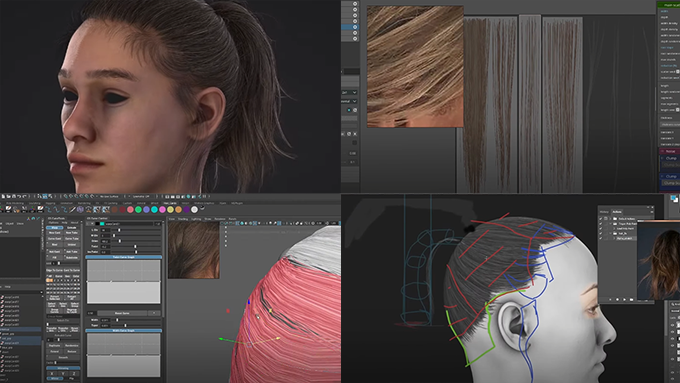The width and height of the screenshot is (680, 383).
Task: Click the Curve Card button
Action: click(x=55, y=239)
